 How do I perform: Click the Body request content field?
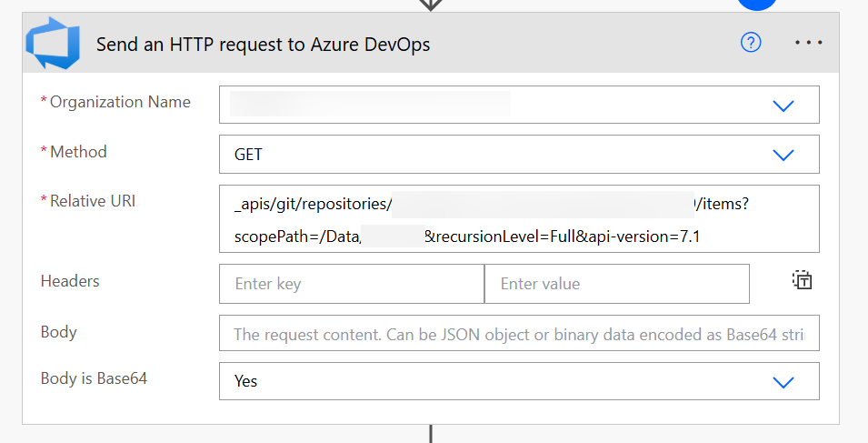coord(519,333)
